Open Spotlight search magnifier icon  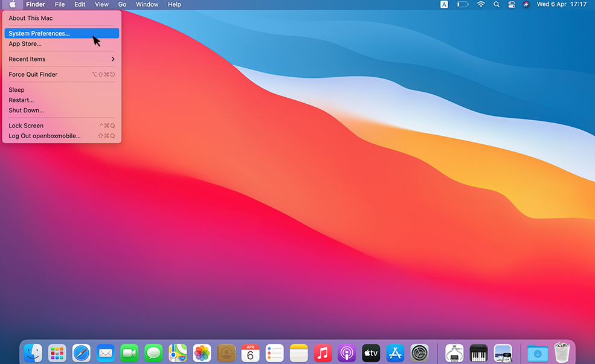(x=497, y=5)
